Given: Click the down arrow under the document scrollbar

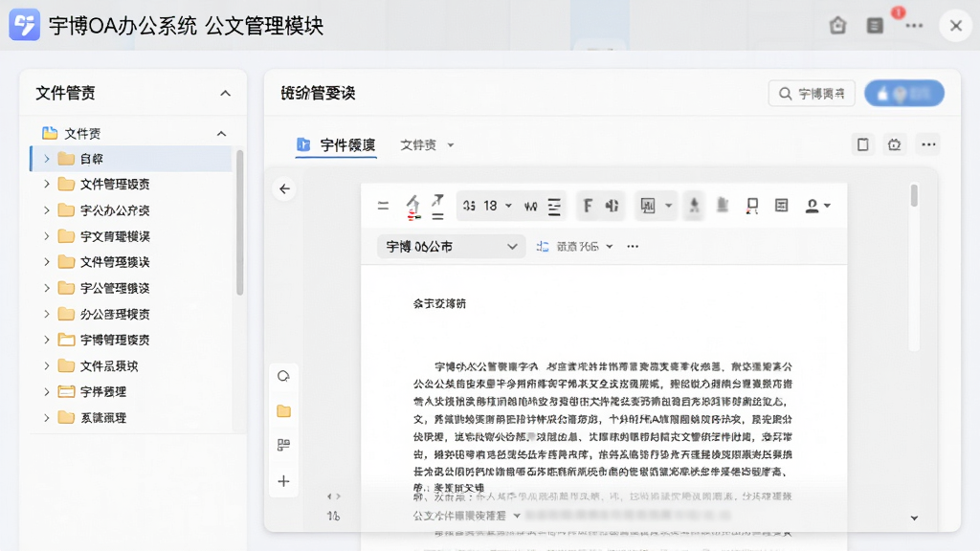Looking at the screenshot, I should click(x=914, y=518).
